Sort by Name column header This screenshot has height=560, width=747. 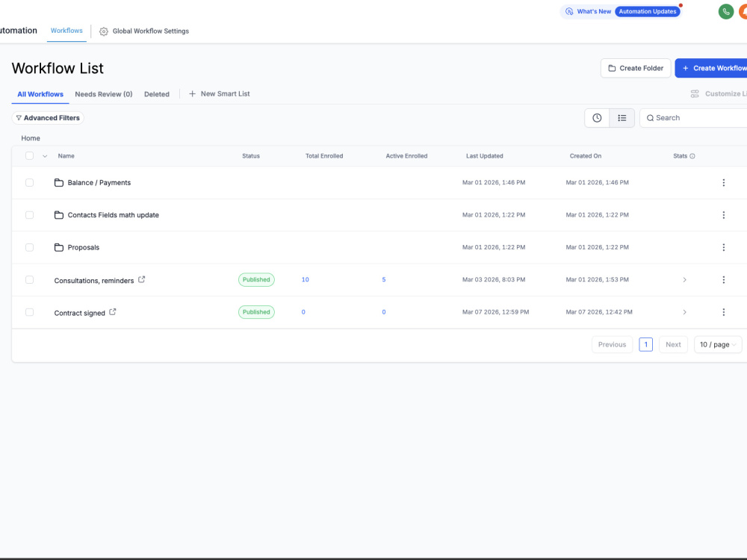(66, 156)
